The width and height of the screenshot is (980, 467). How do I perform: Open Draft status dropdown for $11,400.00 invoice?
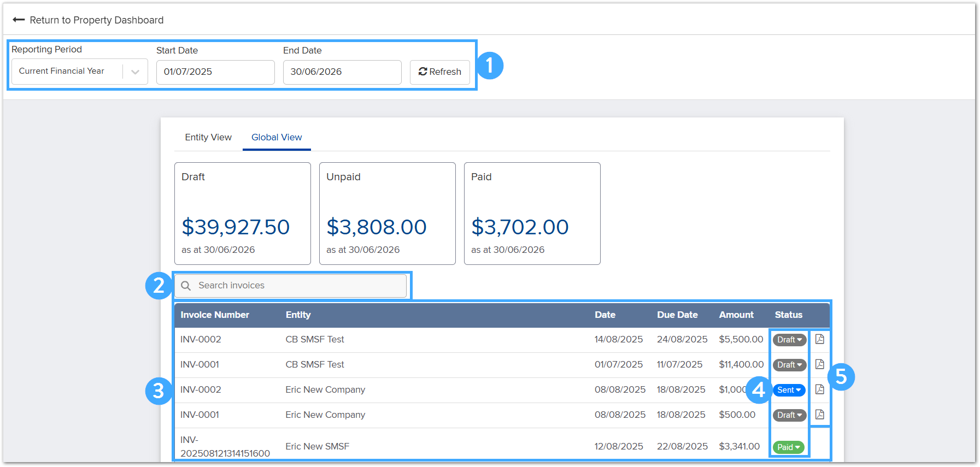click(x=789, y=365)
